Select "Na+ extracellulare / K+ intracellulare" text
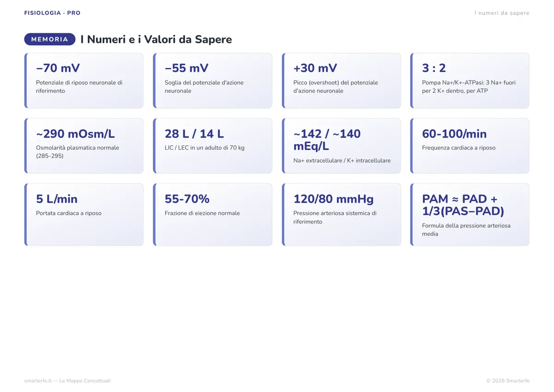 pyautogui.click(x=342, y=161)
